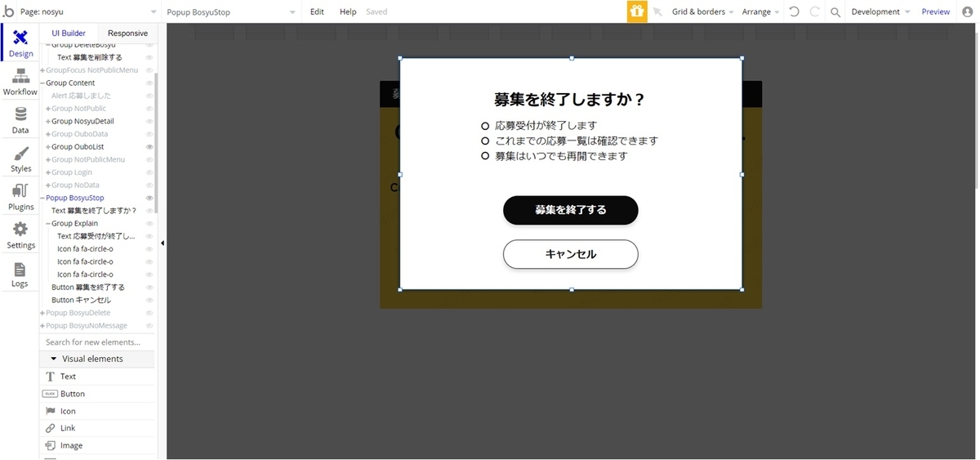
Task: Select the Alert 応募しました tree row
Action: [80, 96]
